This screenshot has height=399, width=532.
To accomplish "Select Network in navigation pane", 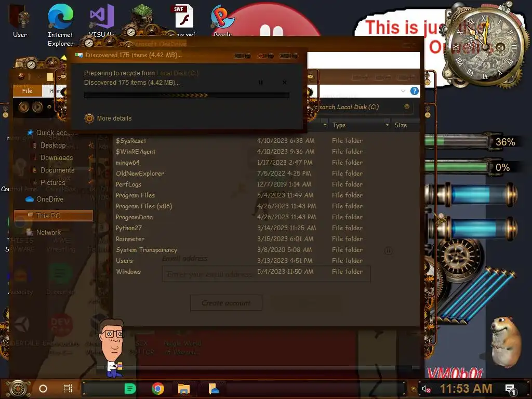I will click(x=44, y=232).
